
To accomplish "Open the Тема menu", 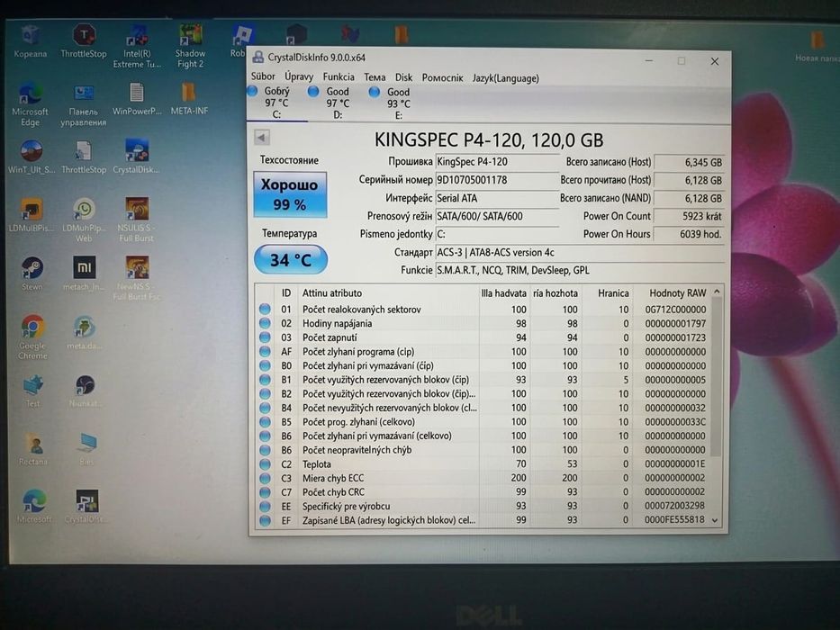I will (x=375, y=77).
